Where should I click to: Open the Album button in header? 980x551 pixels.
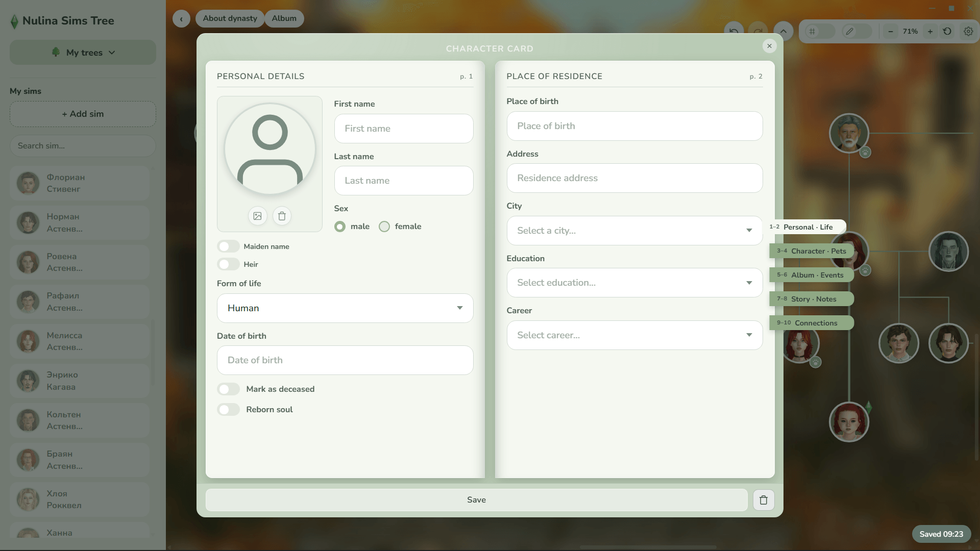tap(284, 19)
